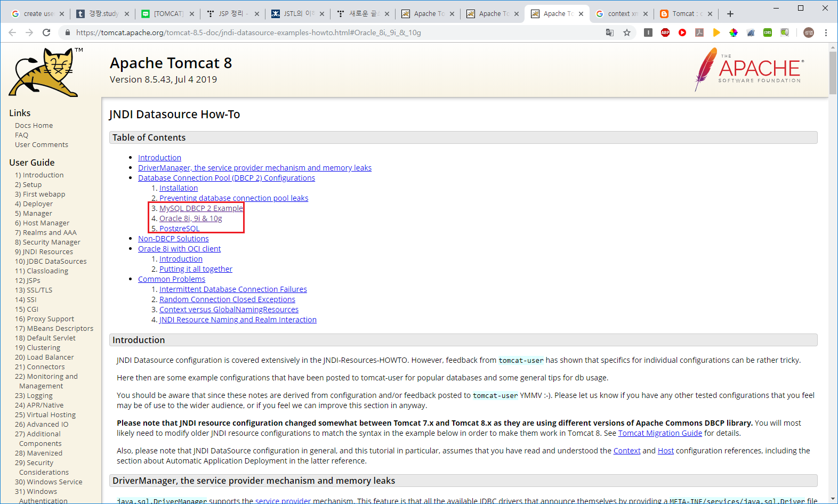Jump to MySQL DBCP 2 Example
The height and width of the screenshot is (504, 838).
pyautogui.click(x=201, y=208)
